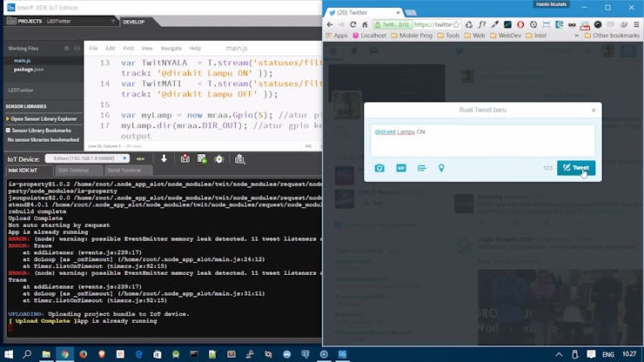Open the Localhost bookmark

pos(369,36)
